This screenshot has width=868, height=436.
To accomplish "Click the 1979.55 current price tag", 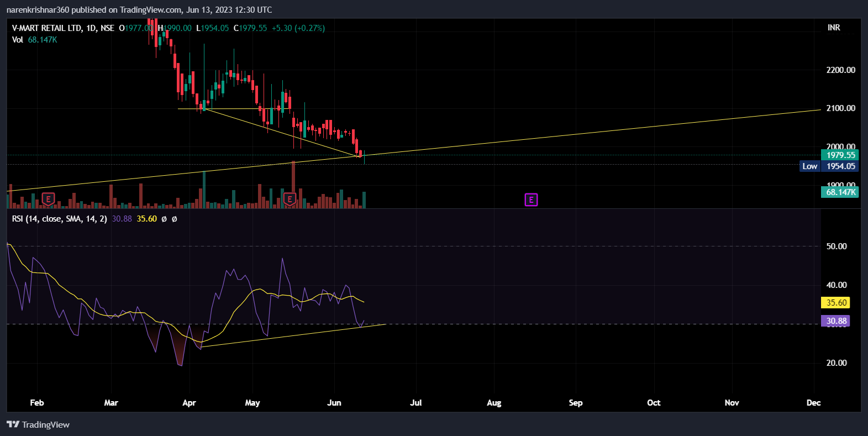I will click(840, 155).
